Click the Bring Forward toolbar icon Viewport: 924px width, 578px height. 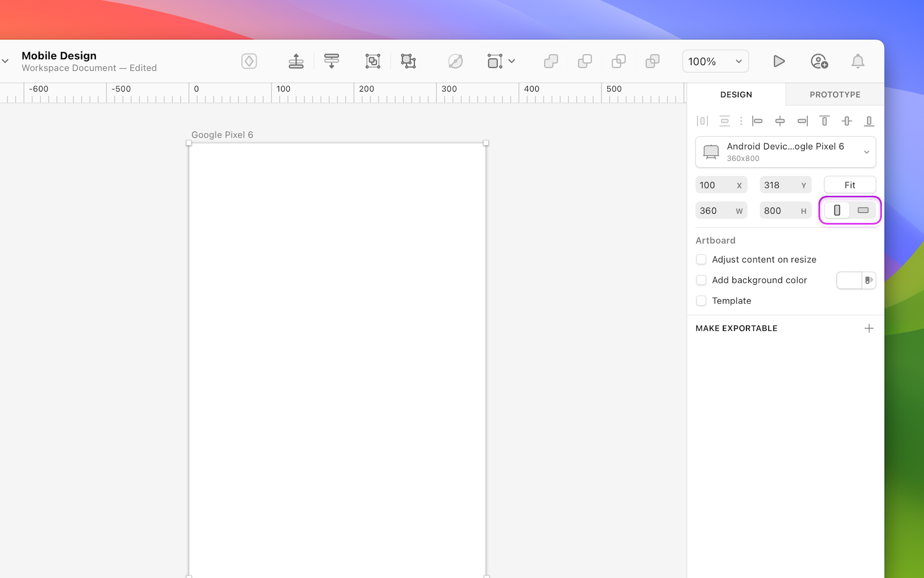coord(296,61)
